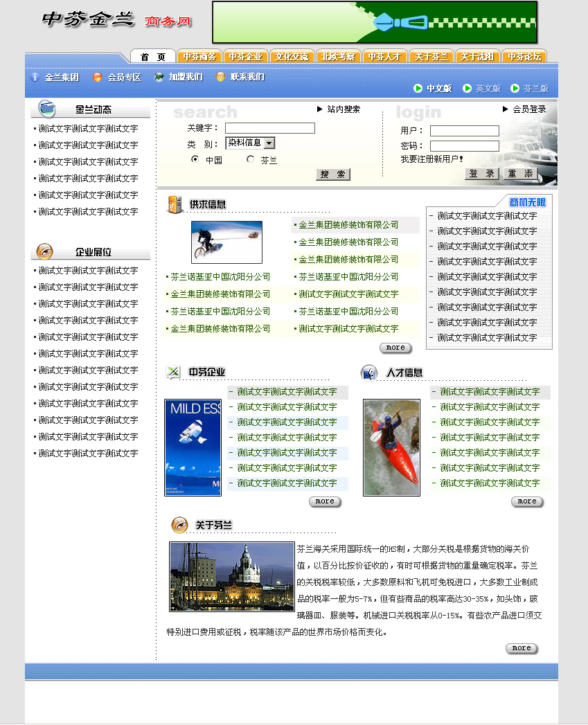Click the arrow next to 会员登录
This screenshot has height=725, width=588.
tap(506, 109)
